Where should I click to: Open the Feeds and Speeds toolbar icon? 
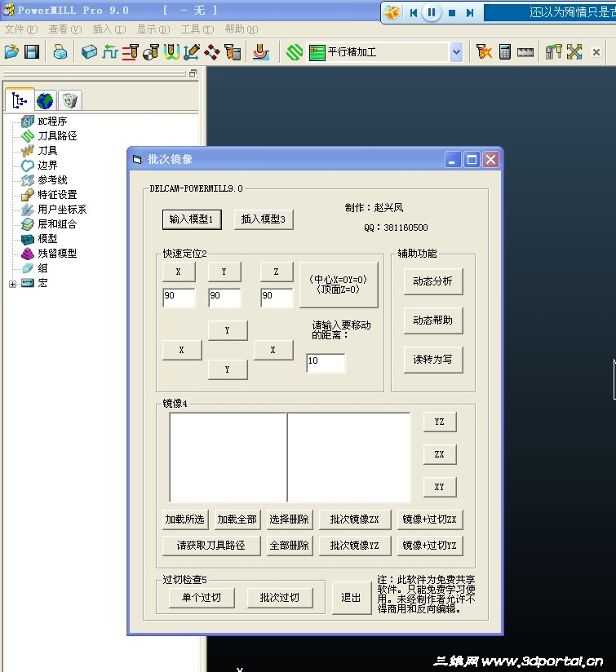[x=110, y=52]
